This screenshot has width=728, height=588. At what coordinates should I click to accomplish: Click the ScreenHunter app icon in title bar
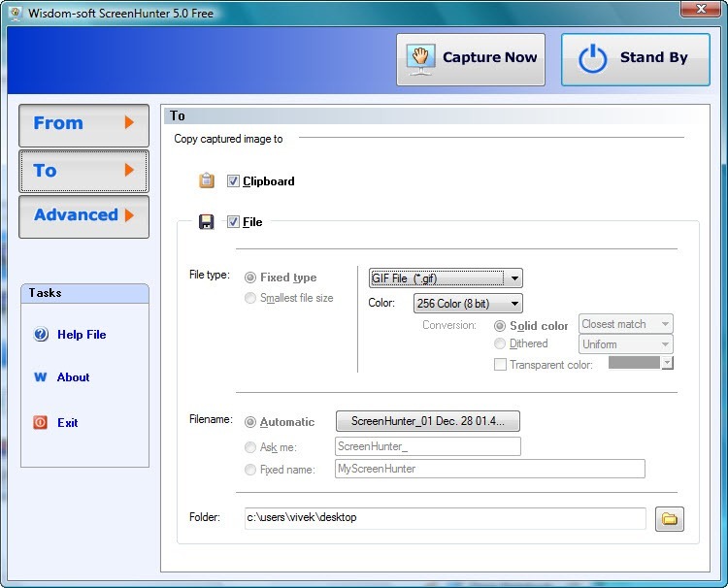15,14
